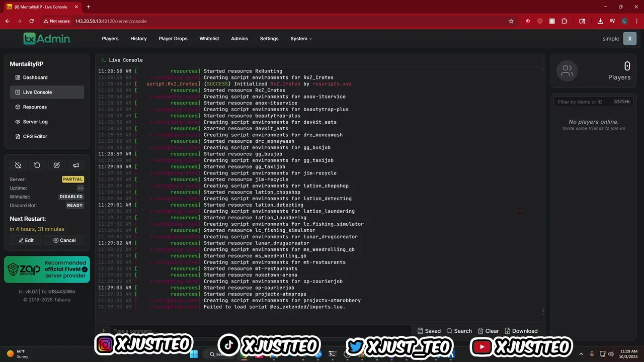This screenshot has height=362, width=644.
Task: Click the browser address bar URL
Action: [111, 21]
